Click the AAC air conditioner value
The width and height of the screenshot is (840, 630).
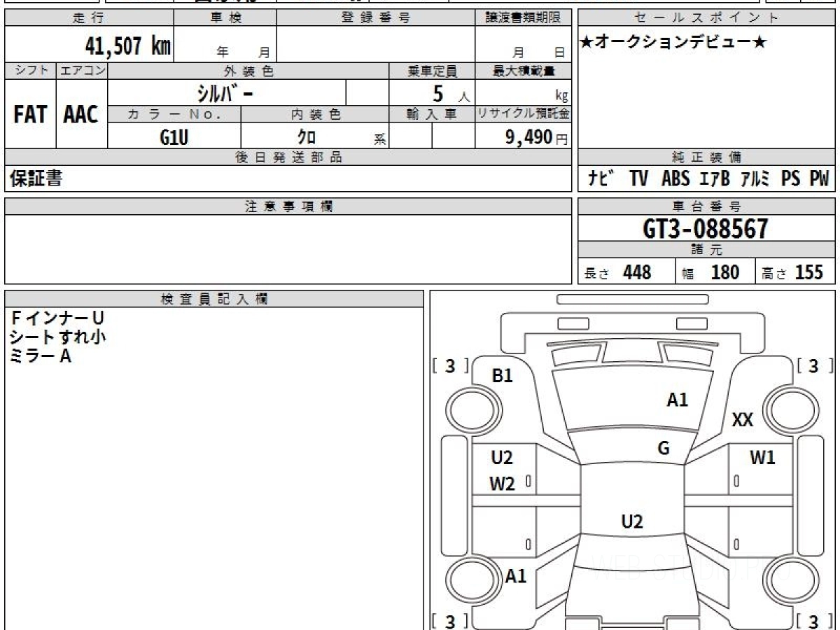pos(81,115)
